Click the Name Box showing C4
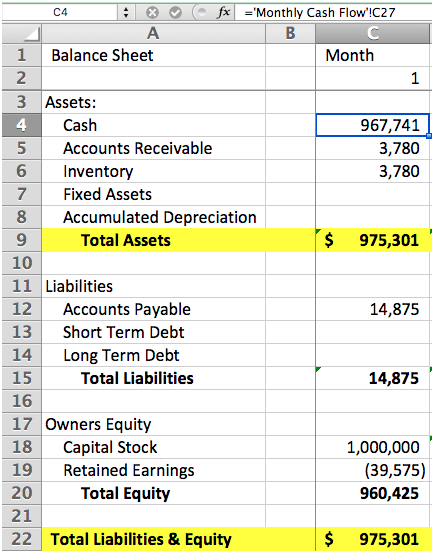The image size is (434, 551). [x=60, y=13]
